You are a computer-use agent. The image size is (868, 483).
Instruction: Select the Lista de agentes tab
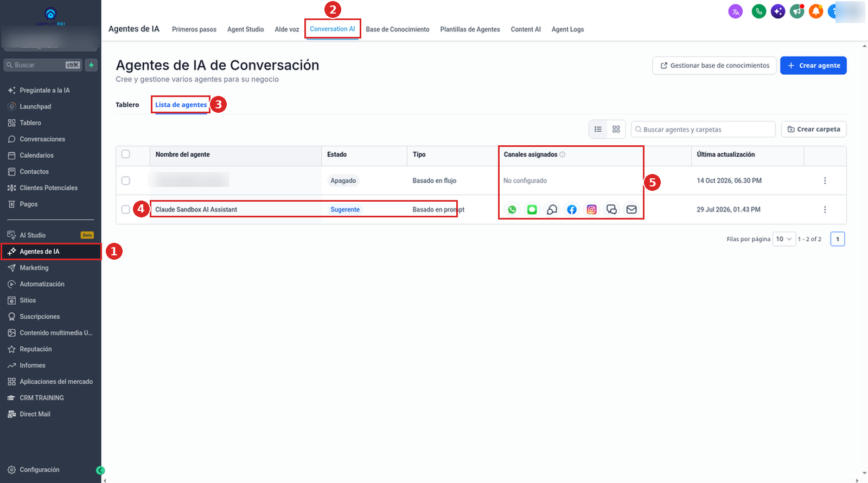click(181, 105)
